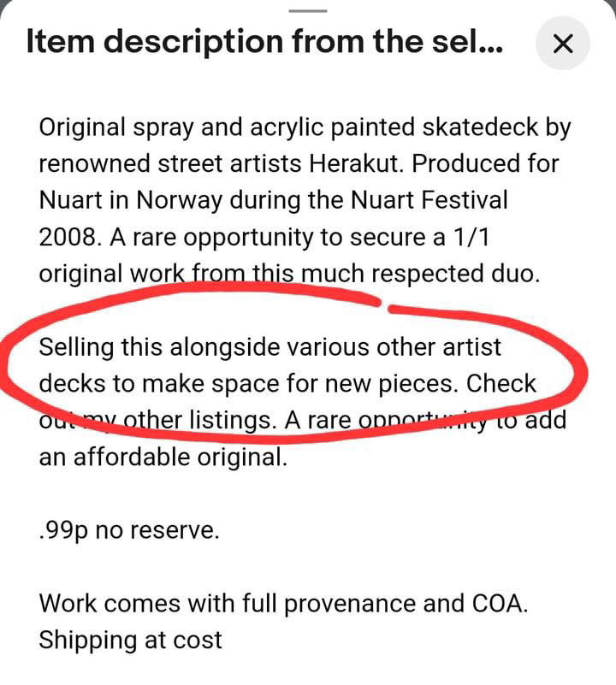Click 'Selling this alongside various other artist' line
The height and width of the screenshot is (685, 616).
pyautogui.click(x=269, y=347)
